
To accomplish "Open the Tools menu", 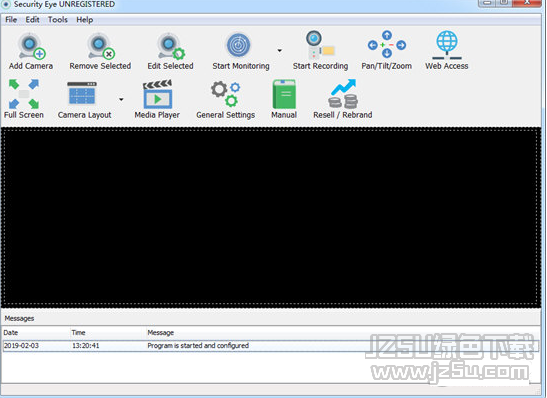I will click(58, 20).
